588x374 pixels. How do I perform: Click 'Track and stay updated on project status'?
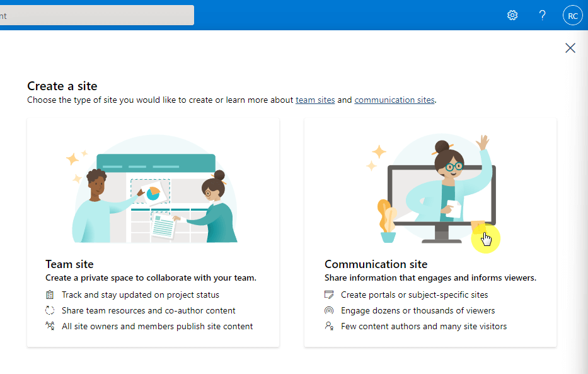(141, 295)
